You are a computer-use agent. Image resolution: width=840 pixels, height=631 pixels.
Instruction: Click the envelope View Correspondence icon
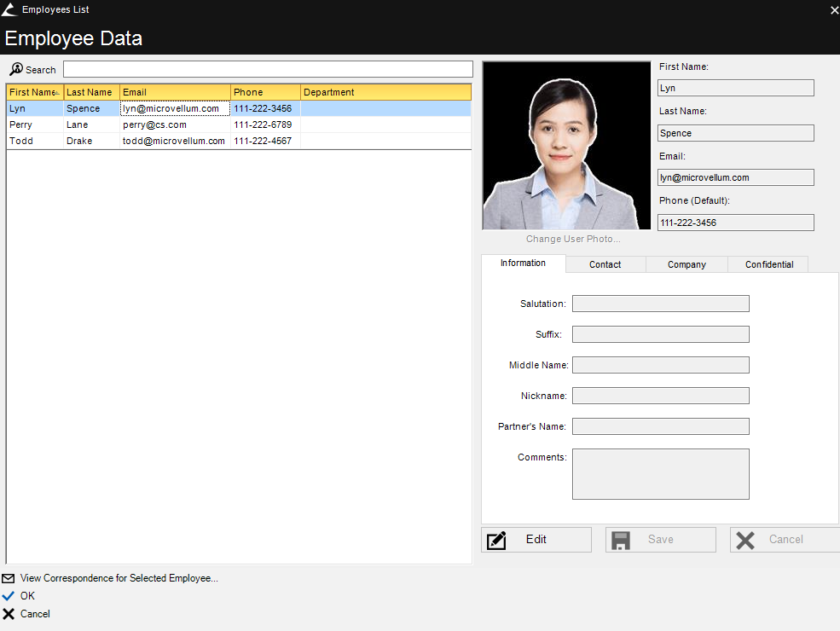(9, 578)
